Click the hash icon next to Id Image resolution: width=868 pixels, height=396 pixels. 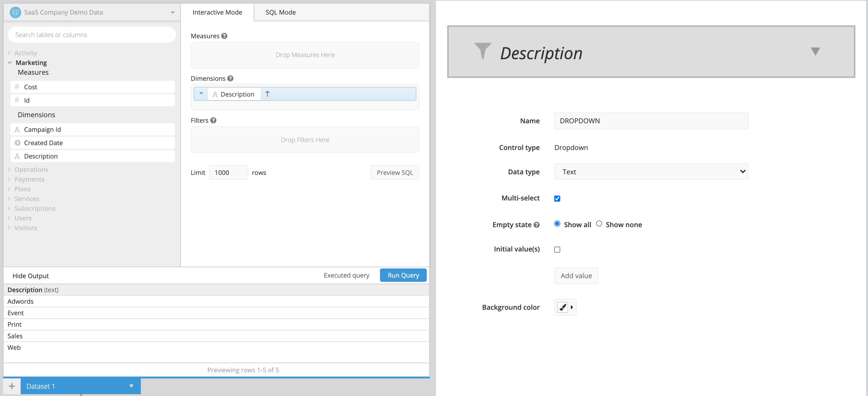(x=17, y=100)
